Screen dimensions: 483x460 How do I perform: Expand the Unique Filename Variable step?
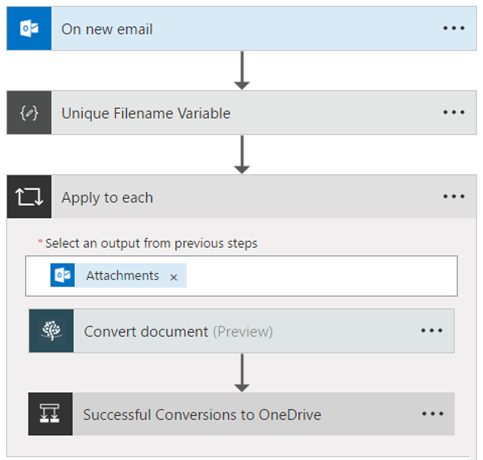point(242,113)
